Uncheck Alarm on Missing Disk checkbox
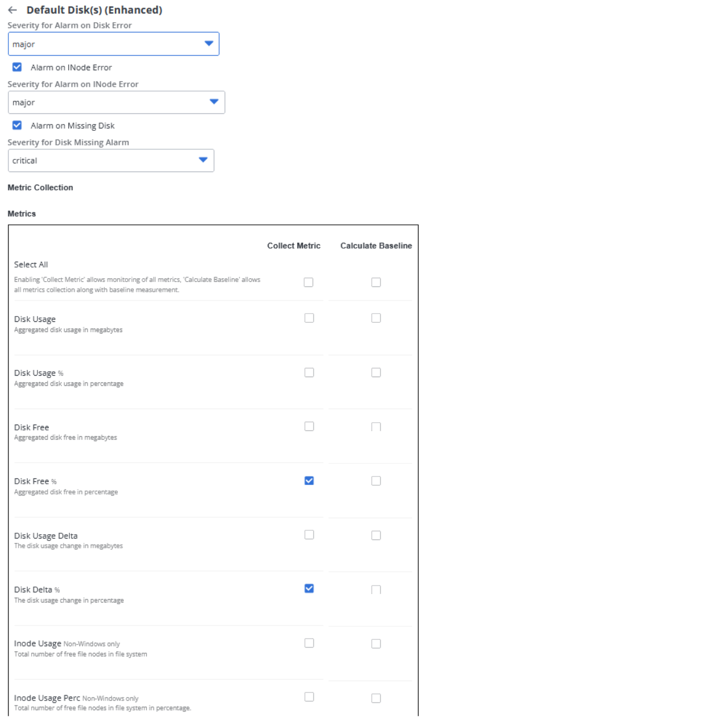 (x=17, y=126)
